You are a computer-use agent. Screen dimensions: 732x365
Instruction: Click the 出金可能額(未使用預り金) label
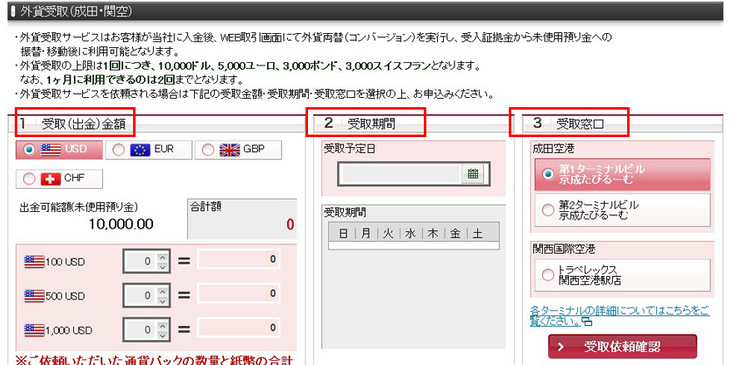(79, 207)
